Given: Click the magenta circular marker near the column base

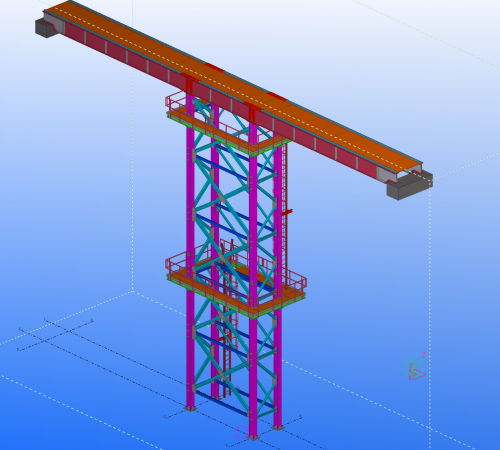Looking at the screenshot, I should [x=241, y=432].
